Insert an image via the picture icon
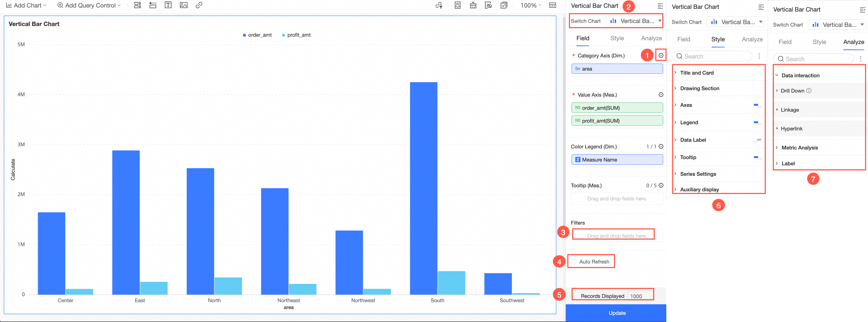This screenshot has height=322, width=868. click(184, 5)
